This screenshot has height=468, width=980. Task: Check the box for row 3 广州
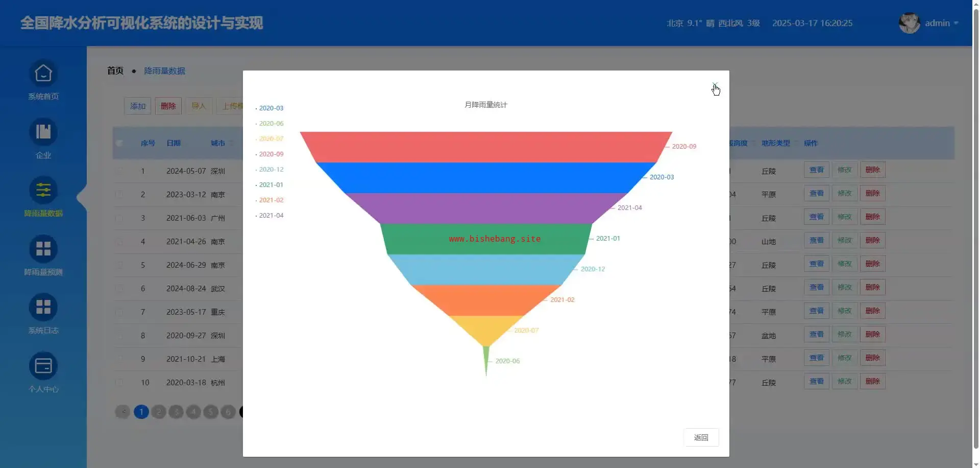(119, 218)
